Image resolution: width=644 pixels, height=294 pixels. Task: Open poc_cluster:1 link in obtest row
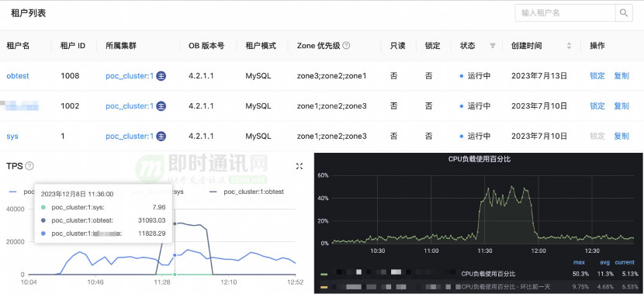click(x=130, y=76)
